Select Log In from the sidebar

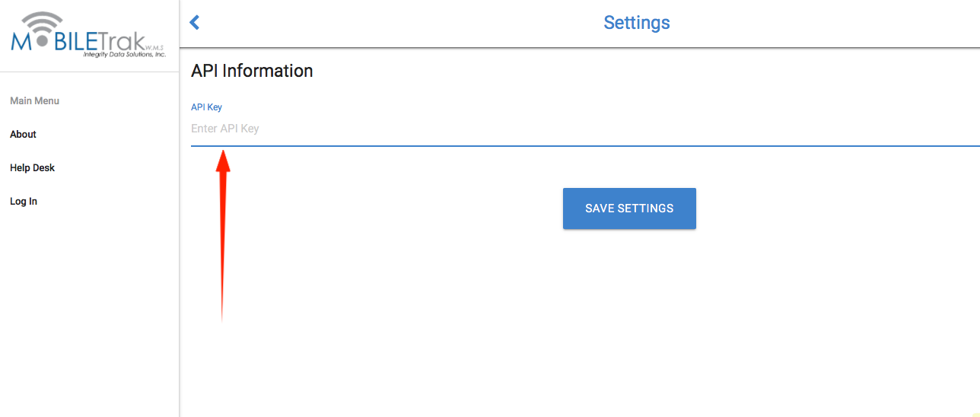pyautogui.click(x=24, y=201)
